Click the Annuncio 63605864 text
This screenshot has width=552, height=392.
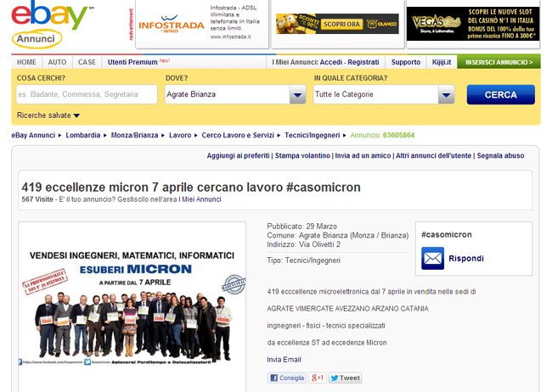click(382, 135)
